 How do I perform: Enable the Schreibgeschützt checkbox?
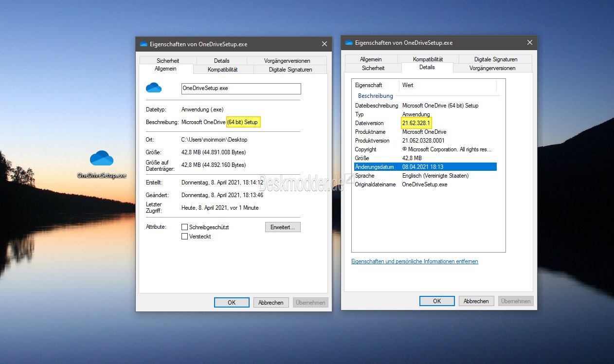click(185, 227)
